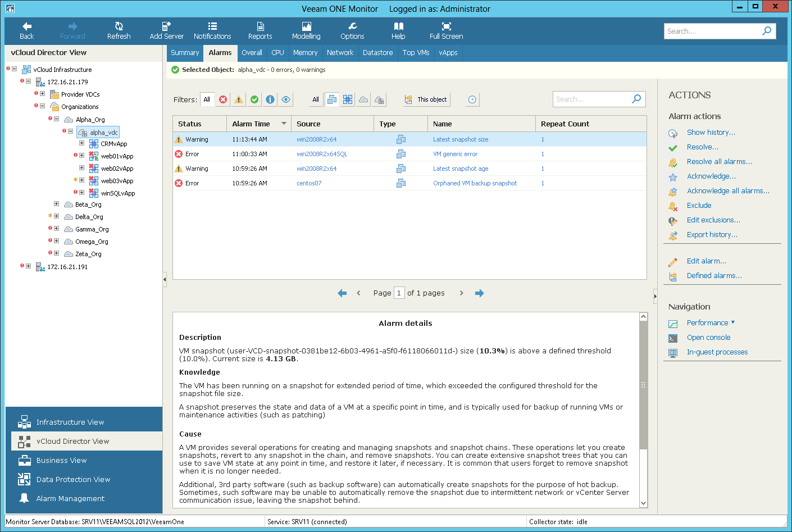Open Help from the toolbar

tap(398, 31)
